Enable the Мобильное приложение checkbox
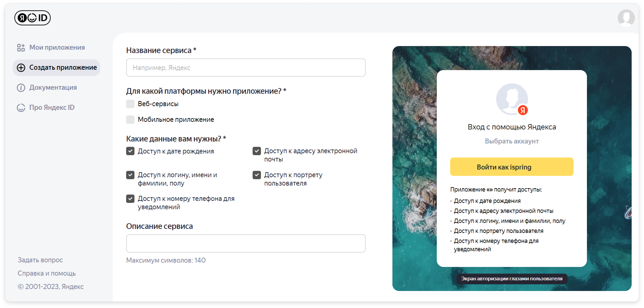The height and width of the screenshot is (308, 644). [130, 120]
